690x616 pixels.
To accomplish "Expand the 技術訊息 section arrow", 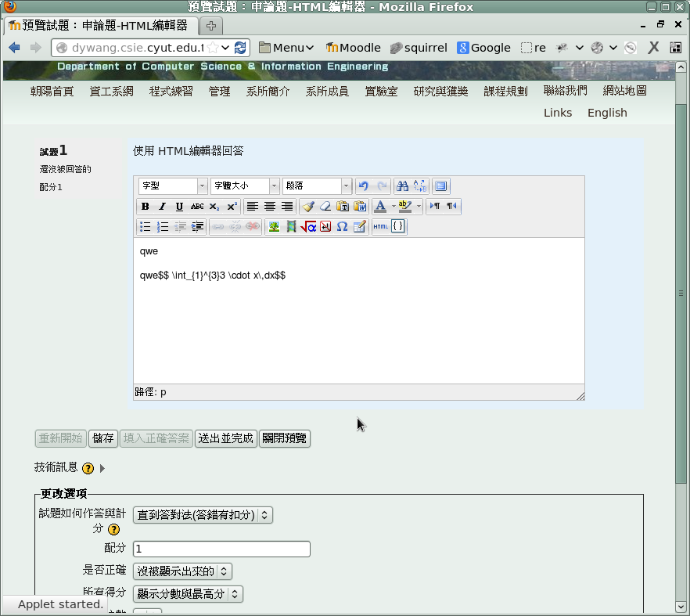I will pos(102,468).
